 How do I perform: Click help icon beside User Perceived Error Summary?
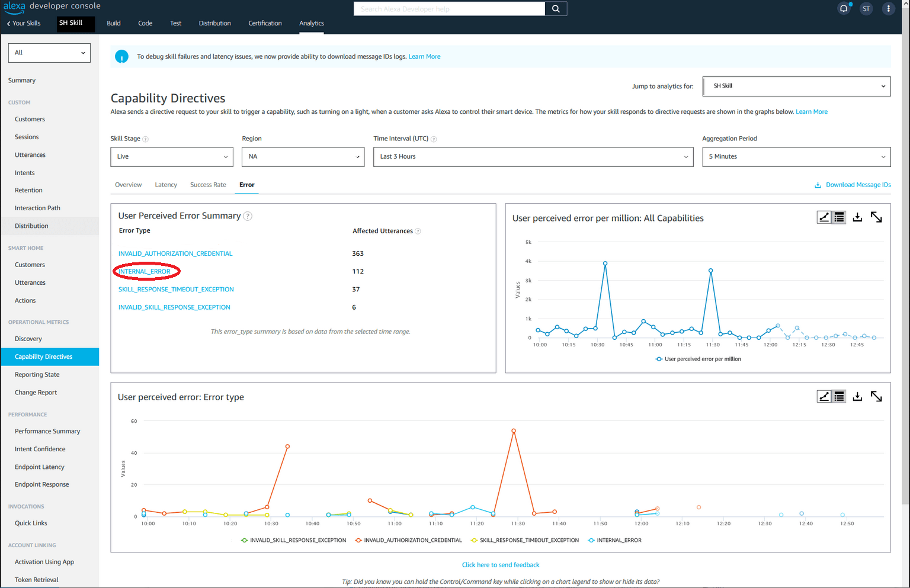[x=248, y=216]
